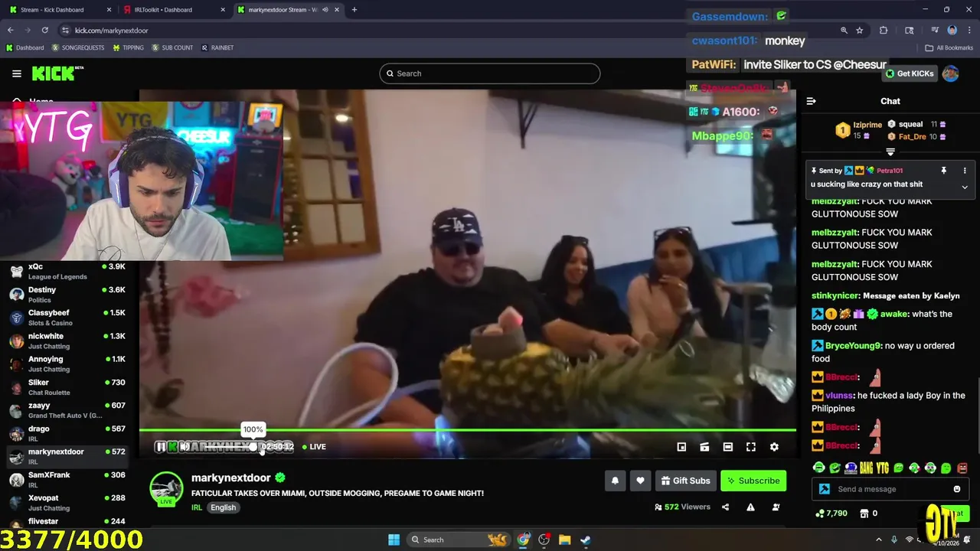Open chat identity badge icon
The width and height of the screenshot is (980, 551).
pyautogui.click(x=825, y=489)
